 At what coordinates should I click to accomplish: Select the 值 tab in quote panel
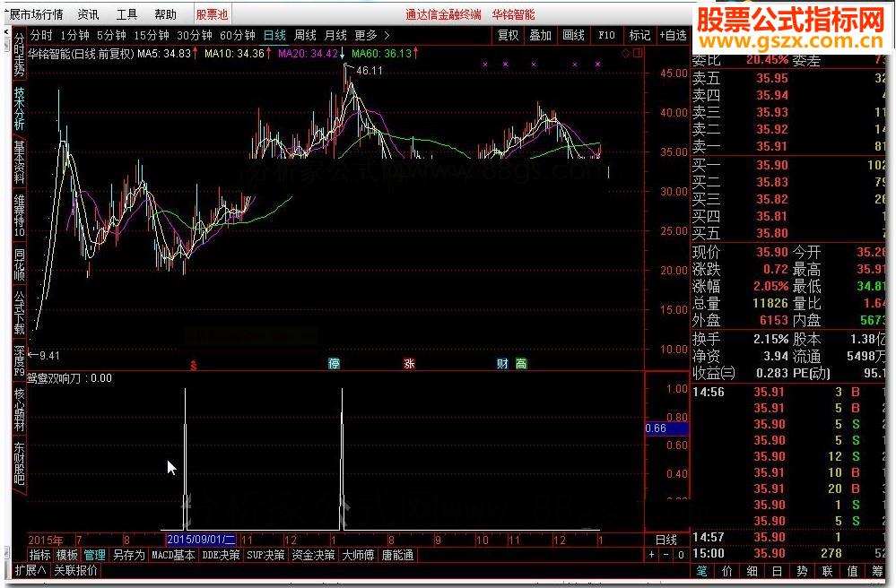853,571
